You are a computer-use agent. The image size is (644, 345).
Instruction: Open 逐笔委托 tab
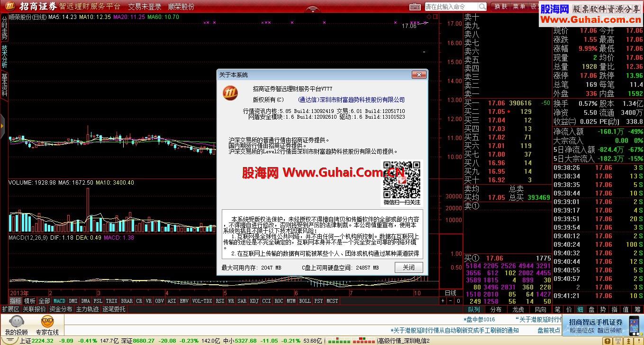[114, 309]
